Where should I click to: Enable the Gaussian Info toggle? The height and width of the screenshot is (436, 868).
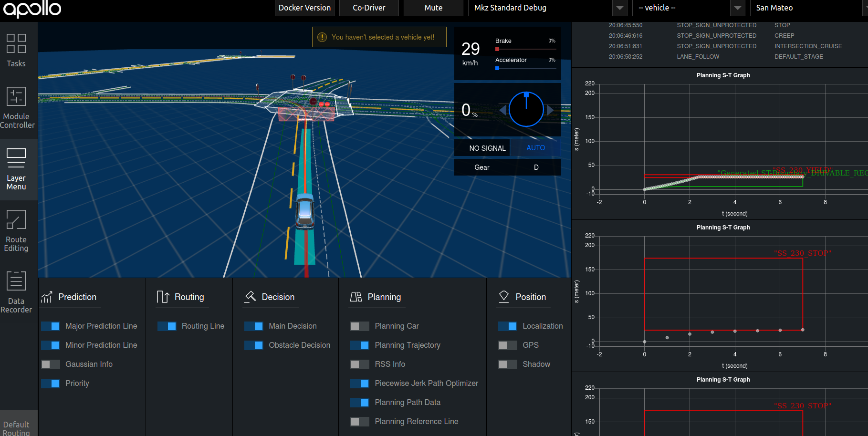pyautogui.click(x=51, y=364)
